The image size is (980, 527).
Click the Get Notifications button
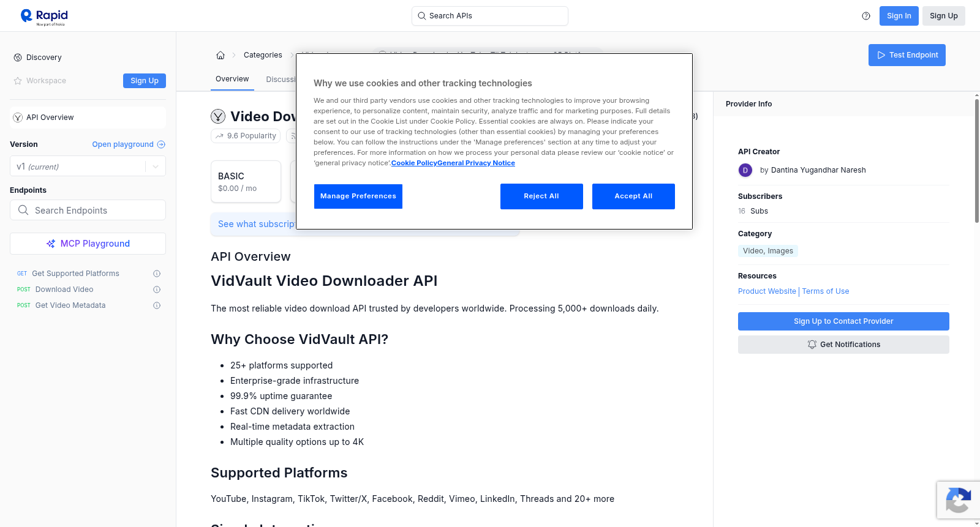[843, 345]
